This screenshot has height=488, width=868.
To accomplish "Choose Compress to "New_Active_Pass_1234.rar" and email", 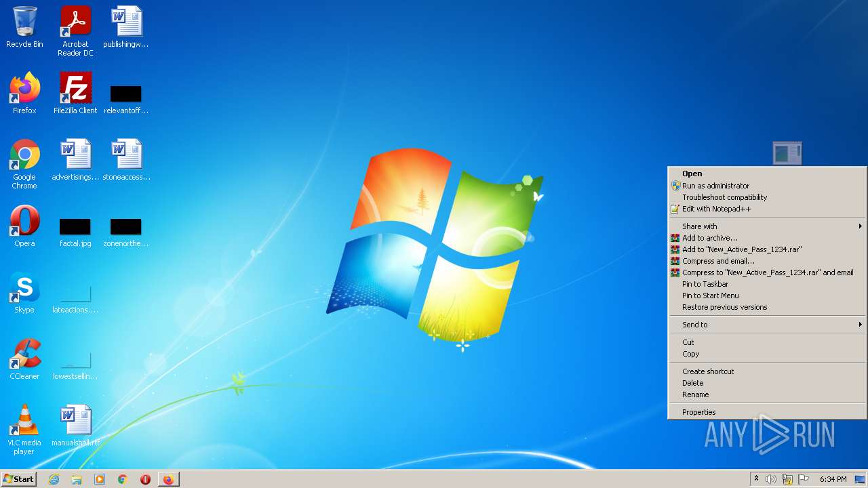I will pos(767,272).
